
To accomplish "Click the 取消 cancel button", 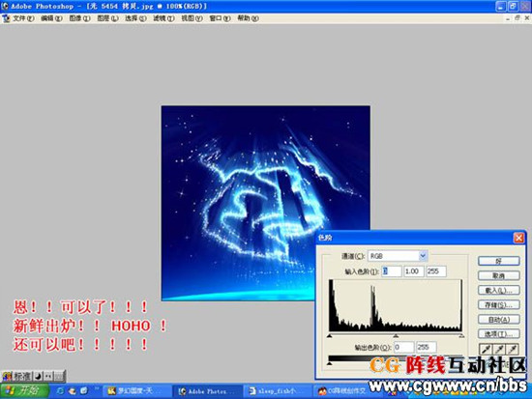I will click(x=498, y=275).
